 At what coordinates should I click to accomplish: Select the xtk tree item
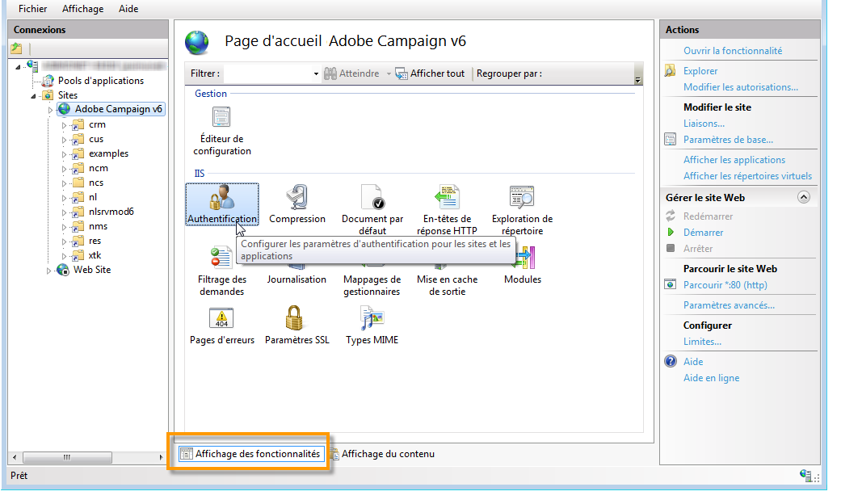(95, 255)
